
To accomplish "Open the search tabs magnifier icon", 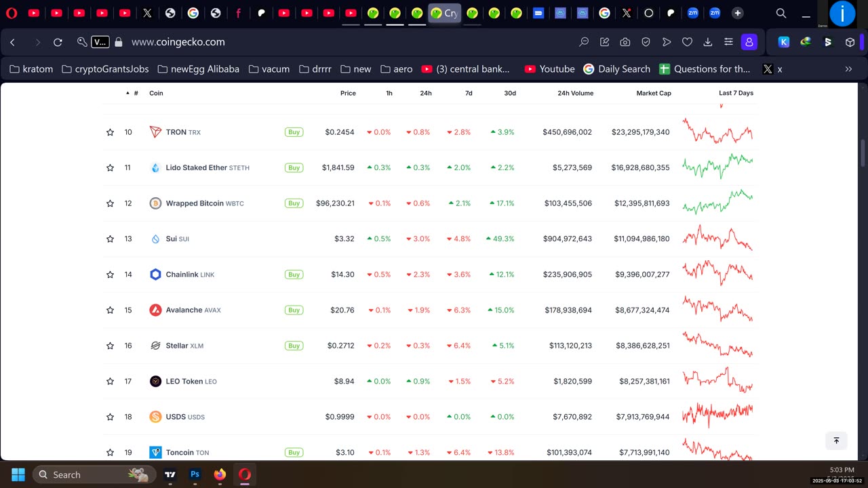I will tap(781, 13).
